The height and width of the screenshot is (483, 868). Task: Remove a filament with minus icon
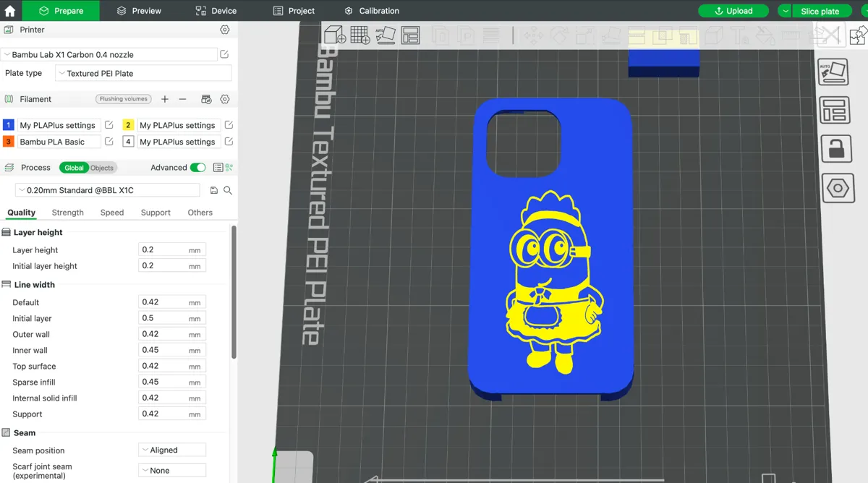coord(182,99)
